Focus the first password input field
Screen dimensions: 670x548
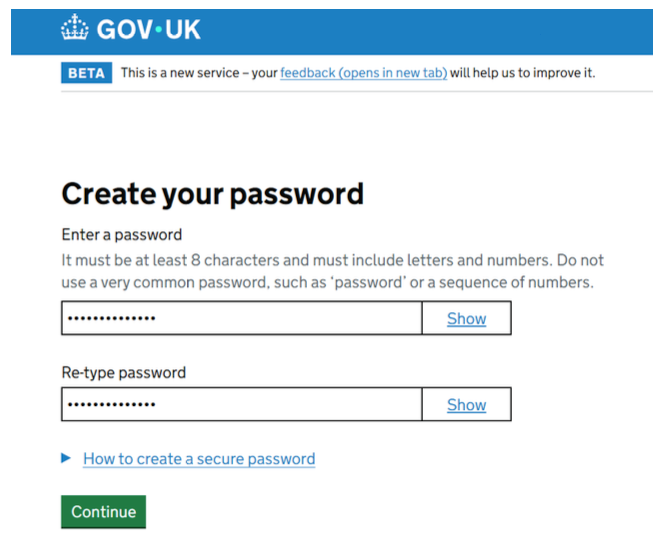tap(240, 319)
